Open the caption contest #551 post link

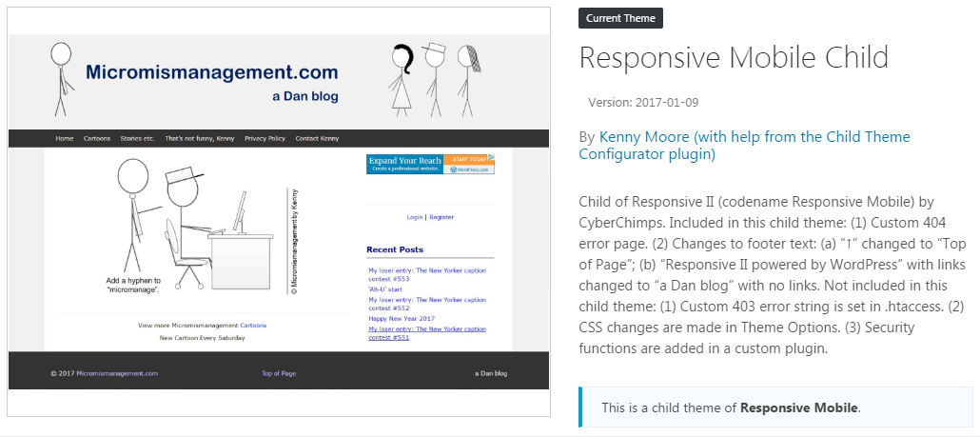427,333
